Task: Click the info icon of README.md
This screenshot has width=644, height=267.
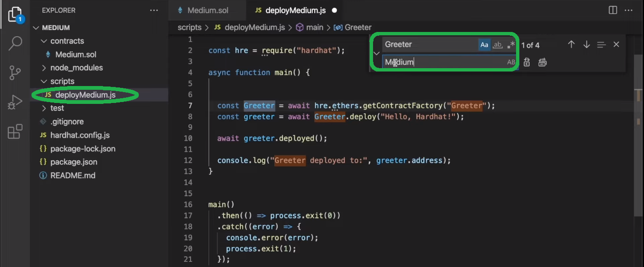Action: tap(43, 175)
